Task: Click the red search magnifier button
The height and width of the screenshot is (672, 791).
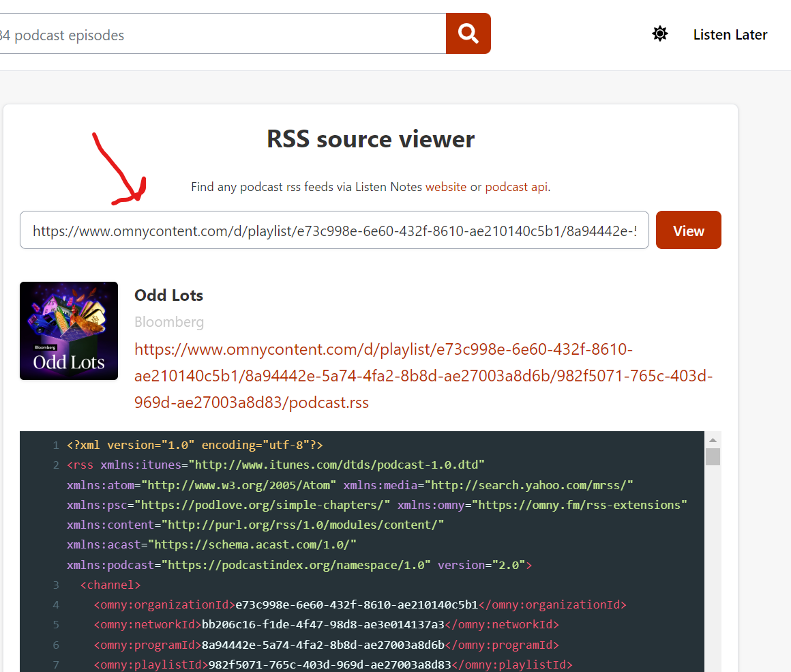Action: pyautogui.click(x=468, y=33)
